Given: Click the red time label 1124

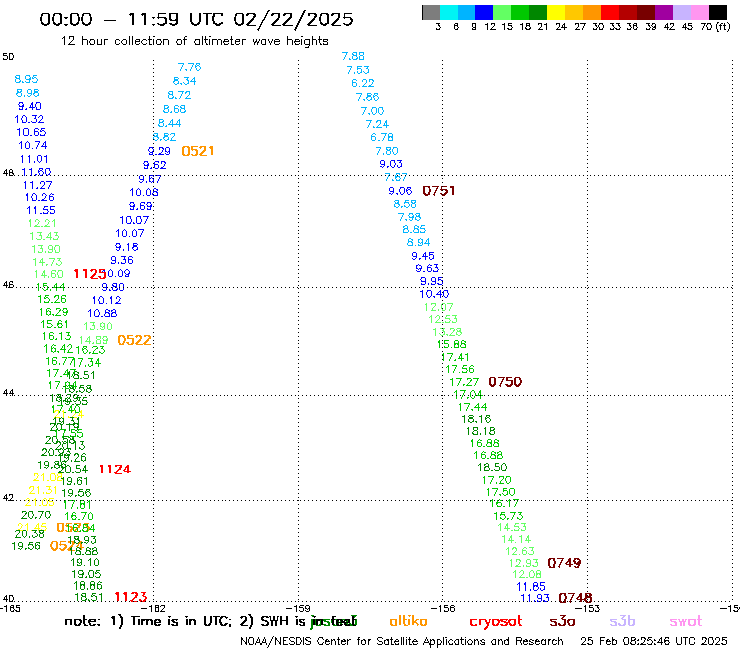Looking at the screenshot, I should (x=115, y=469).
